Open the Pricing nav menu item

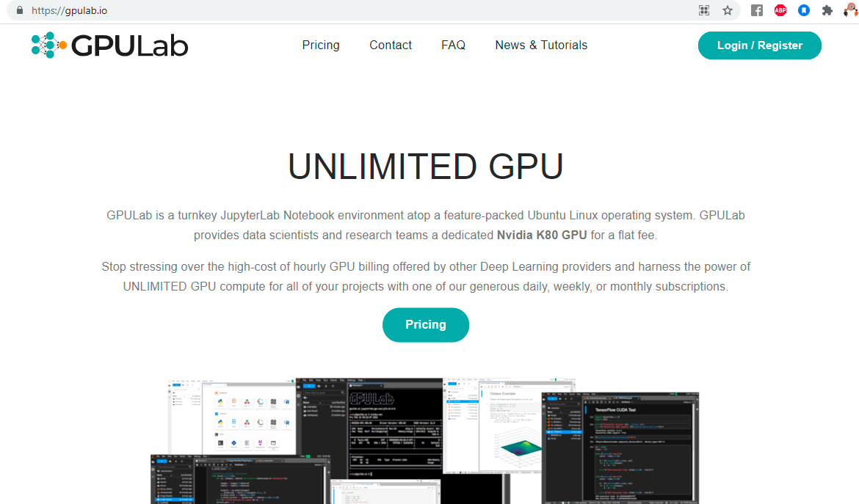[321, 45]
